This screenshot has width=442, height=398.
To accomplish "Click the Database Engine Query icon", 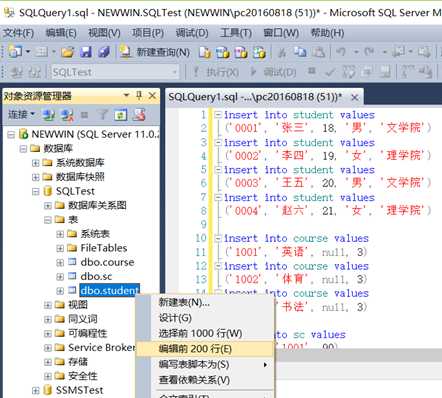I will [x=204, y=52].
